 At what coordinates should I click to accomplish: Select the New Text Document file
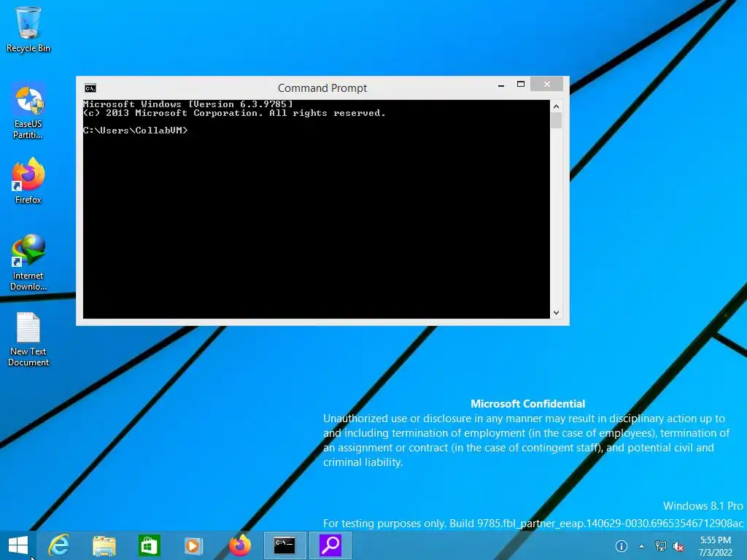point(28,339)
